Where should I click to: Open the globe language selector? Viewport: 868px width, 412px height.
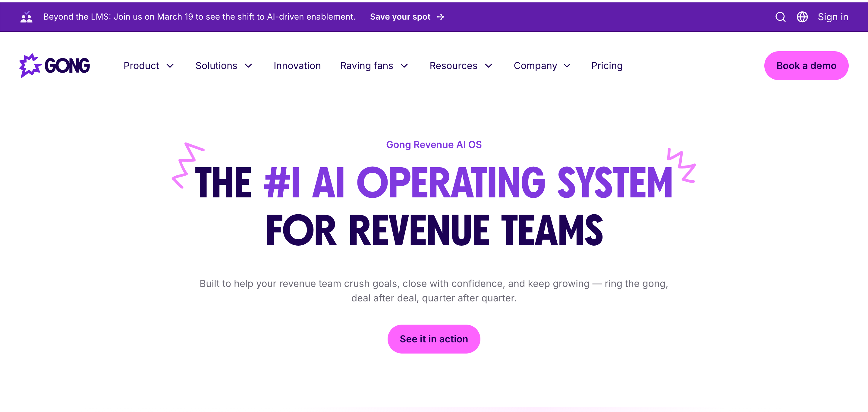[x=802, y=17]
